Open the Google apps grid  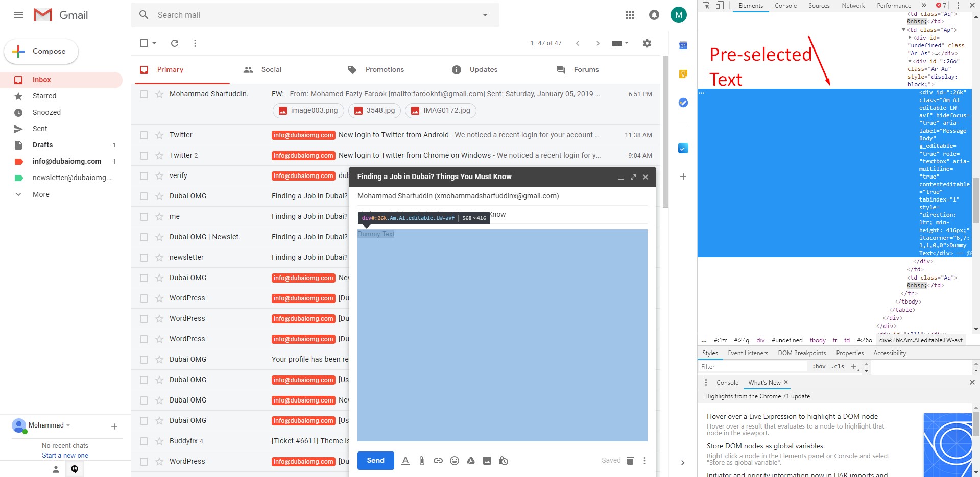coord(630,15)
